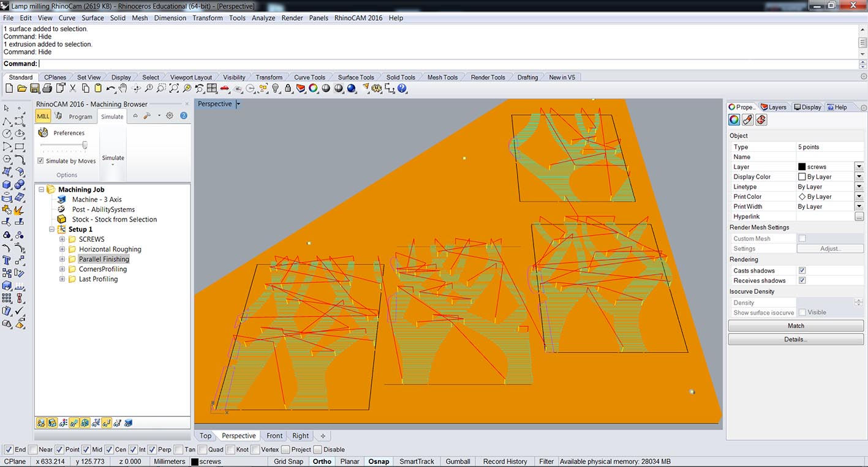Click the Undo arrow icon
868x467 pixels.
[x=111, y=89]
